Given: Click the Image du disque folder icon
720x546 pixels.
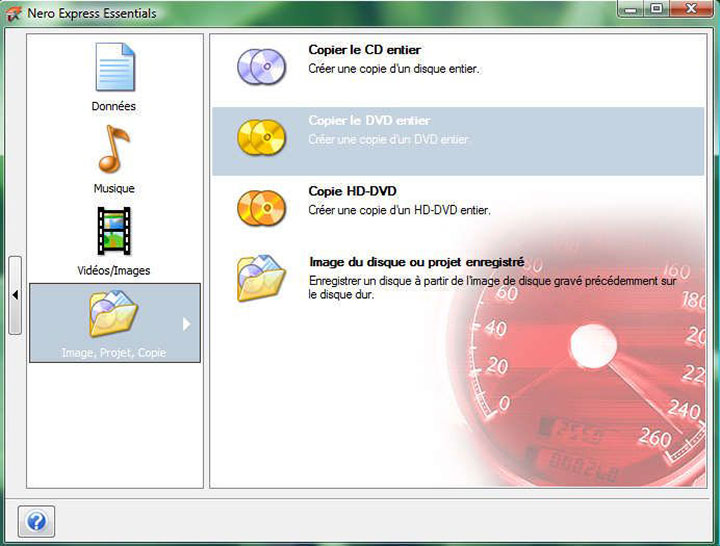Looking at the screenshot, I should 261,278.
